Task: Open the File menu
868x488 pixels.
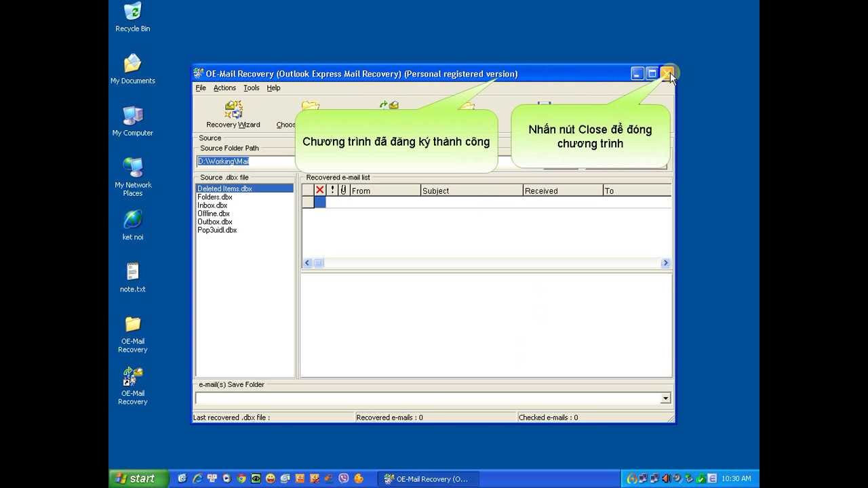Action: [201, 88]
